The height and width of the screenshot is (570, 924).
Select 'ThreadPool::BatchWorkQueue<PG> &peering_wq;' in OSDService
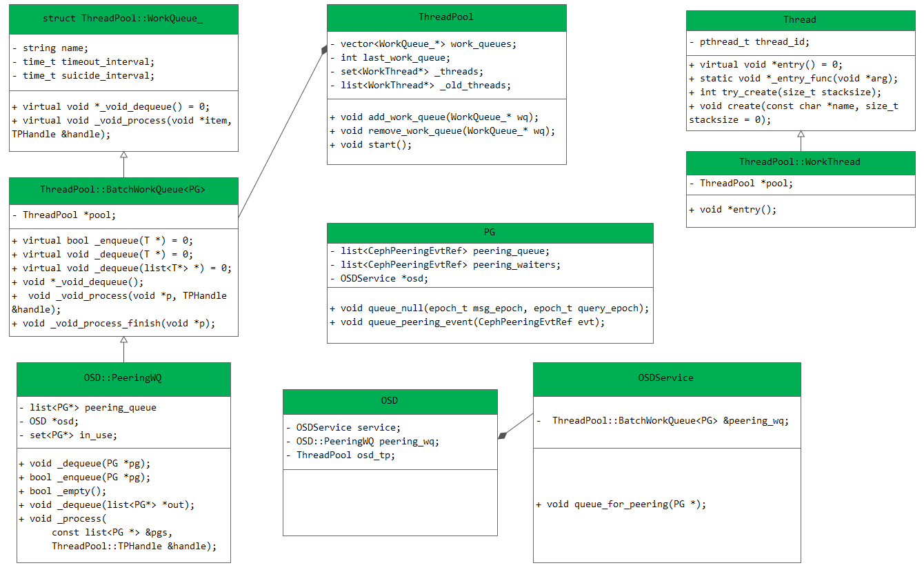(x=663, y=420)
